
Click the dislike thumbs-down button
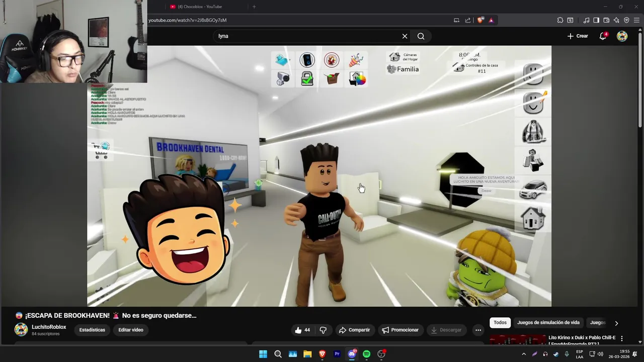click(x=324, y=330)
